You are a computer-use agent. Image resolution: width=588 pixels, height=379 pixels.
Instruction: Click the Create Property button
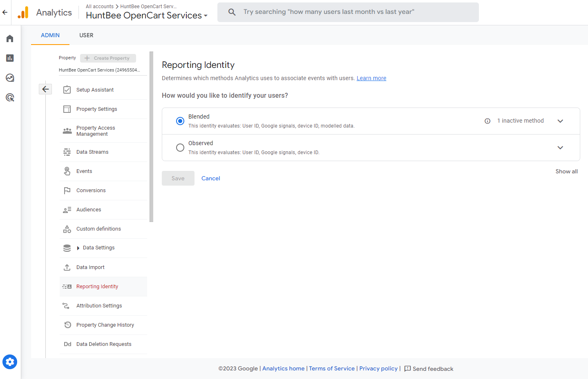[x=108, y=58]
